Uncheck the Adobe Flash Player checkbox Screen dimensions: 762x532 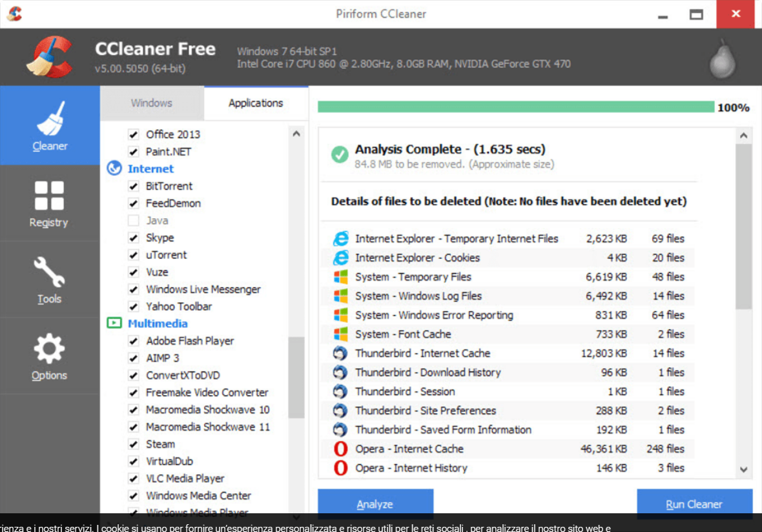tap(134, 341)
